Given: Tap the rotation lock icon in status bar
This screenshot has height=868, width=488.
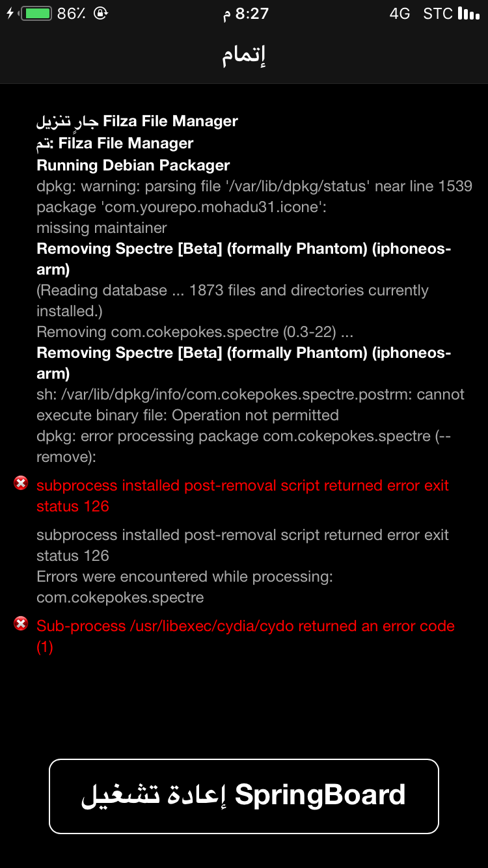Looking at the screenshot, I should [101, 13].
